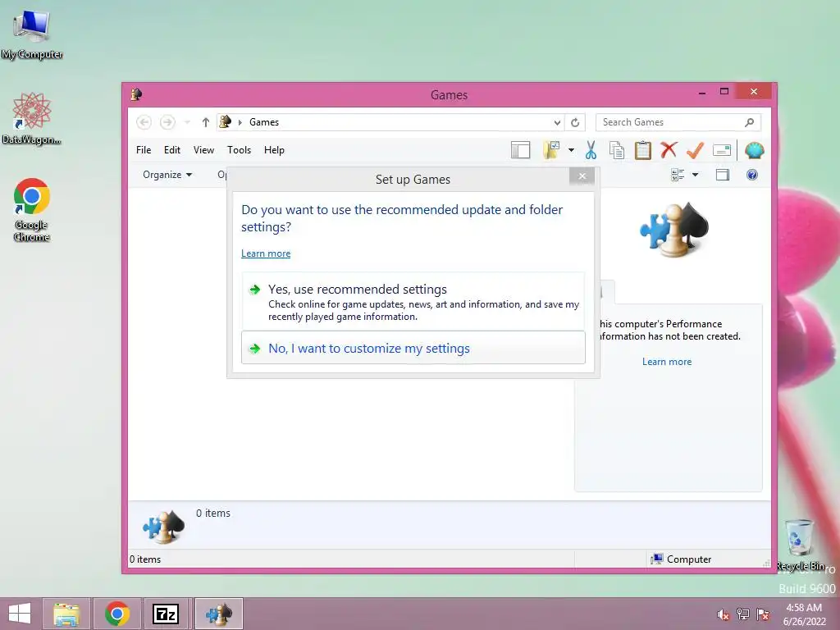Open the Tools menu
Image resolution: width=840 pixels, height=630 pixels.
pyautogui.click(x=239, y=150)
